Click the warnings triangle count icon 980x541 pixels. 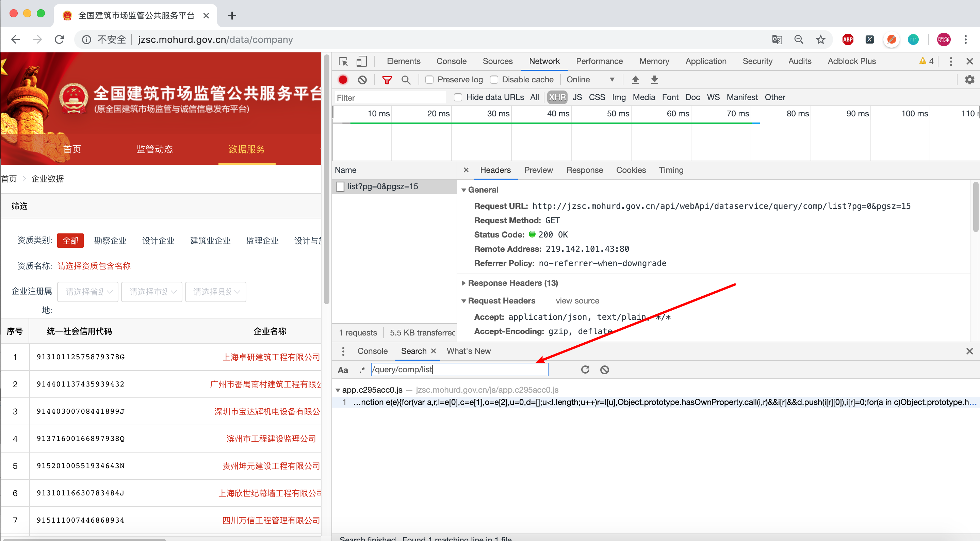coord(926,61)
